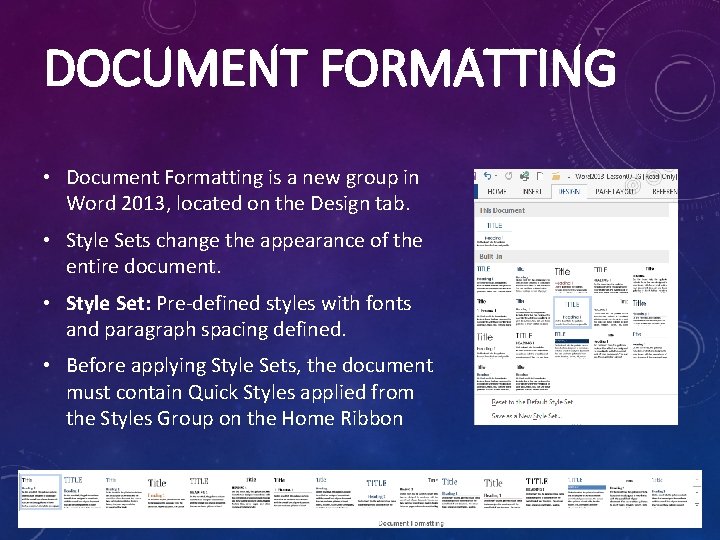Click the 'Document Formatting' group label

(411, 523)
